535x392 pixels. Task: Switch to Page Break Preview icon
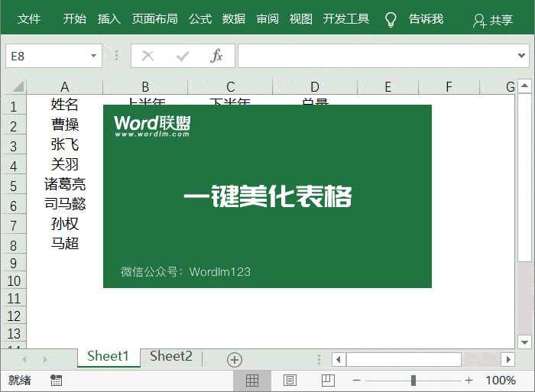click(x=327, y=380)
